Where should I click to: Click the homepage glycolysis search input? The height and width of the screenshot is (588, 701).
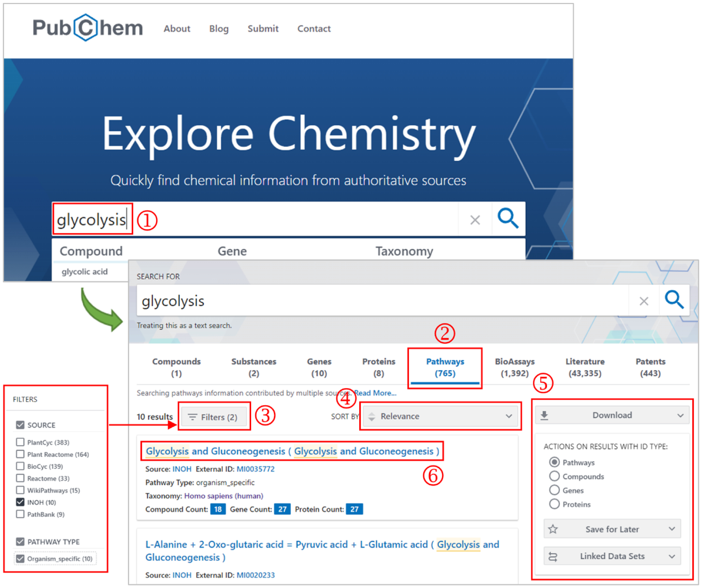(x=256, y=219)
